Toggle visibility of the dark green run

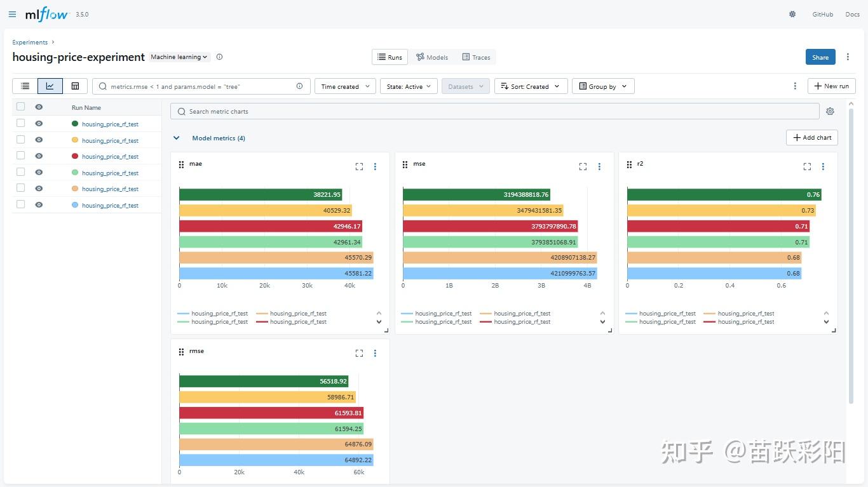click(x=39, y=124)
